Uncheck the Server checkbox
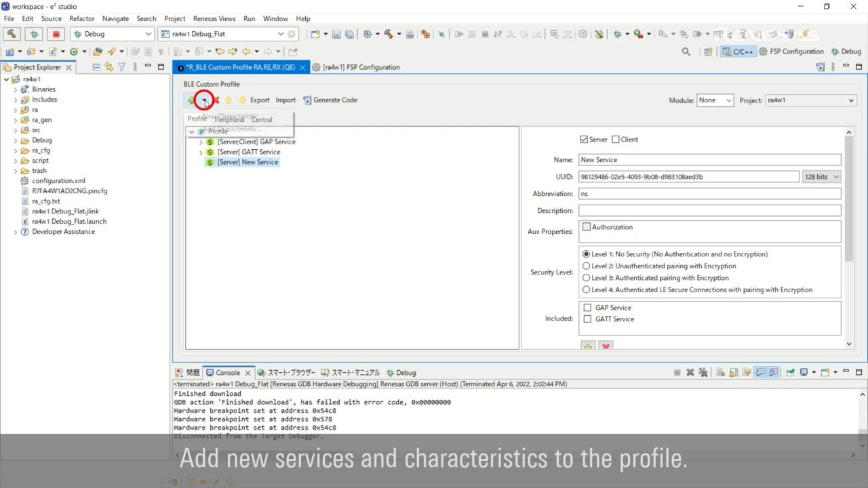Viewport: 868px width, 488px height. pyautogui.click(x=585, y=140)
